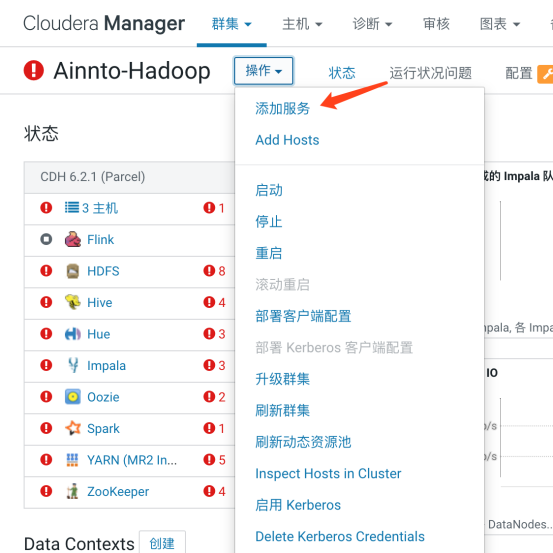Click the cluster red health status icon
Viewport: 553px width, 553px height.
[x=34, y=70]
